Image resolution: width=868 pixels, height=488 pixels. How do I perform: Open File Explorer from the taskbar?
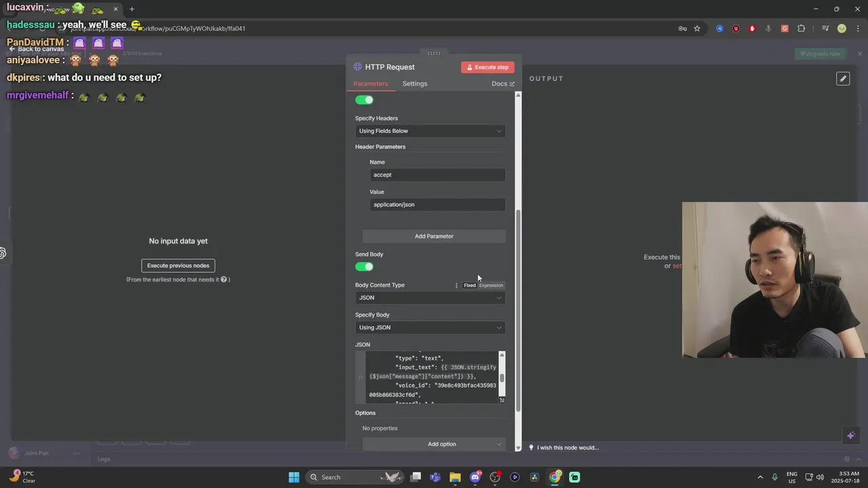pos(455,477)
